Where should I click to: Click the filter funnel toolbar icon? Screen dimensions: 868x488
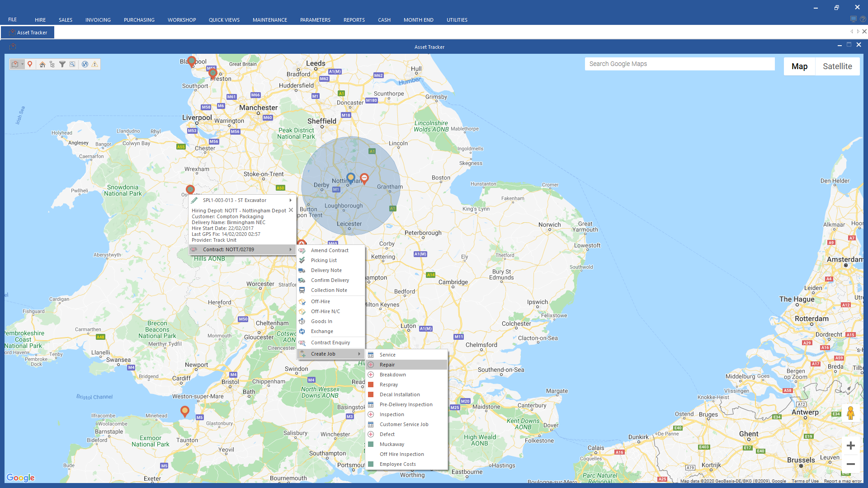pyautogui.click(x=62, y=64)
